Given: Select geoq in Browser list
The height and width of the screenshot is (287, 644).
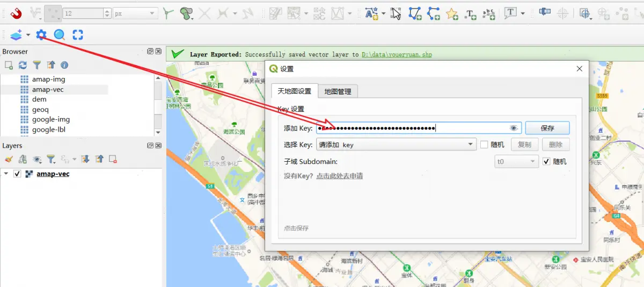Looking at the screenshot, I should click(40, 109).
